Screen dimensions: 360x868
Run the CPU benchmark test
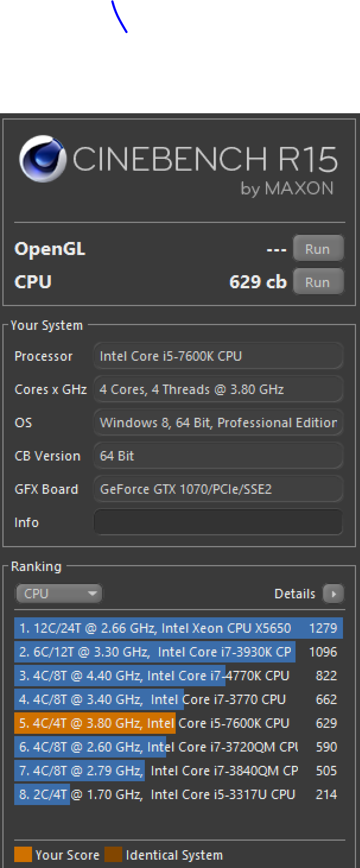318,282
